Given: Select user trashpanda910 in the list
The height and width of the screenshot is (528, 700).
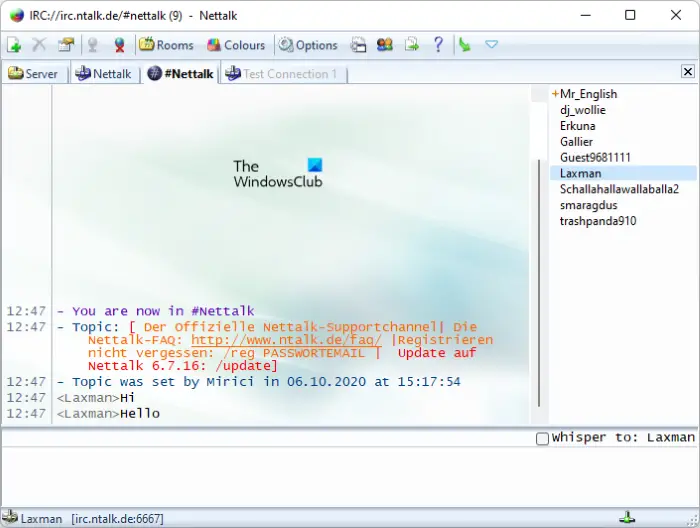Looking at the screenshot, I should click(x=598, y=221).
